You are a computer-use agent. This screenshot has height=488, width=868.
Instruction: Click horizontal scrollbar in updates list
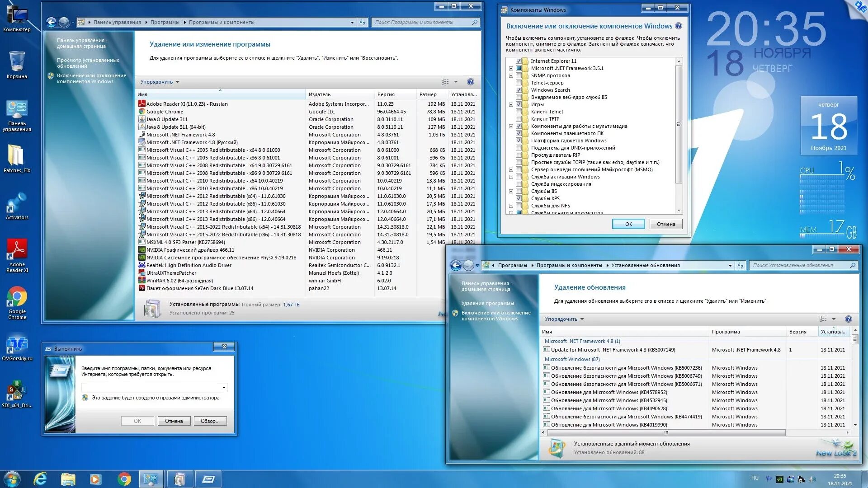click(665, 433)
